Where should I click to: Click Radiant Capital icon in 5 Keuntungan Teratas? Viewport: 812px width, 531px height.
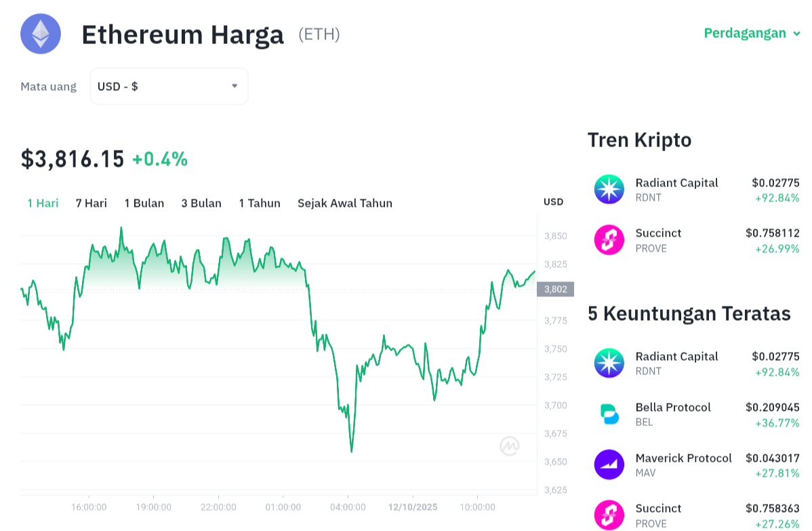pos(609,363)
